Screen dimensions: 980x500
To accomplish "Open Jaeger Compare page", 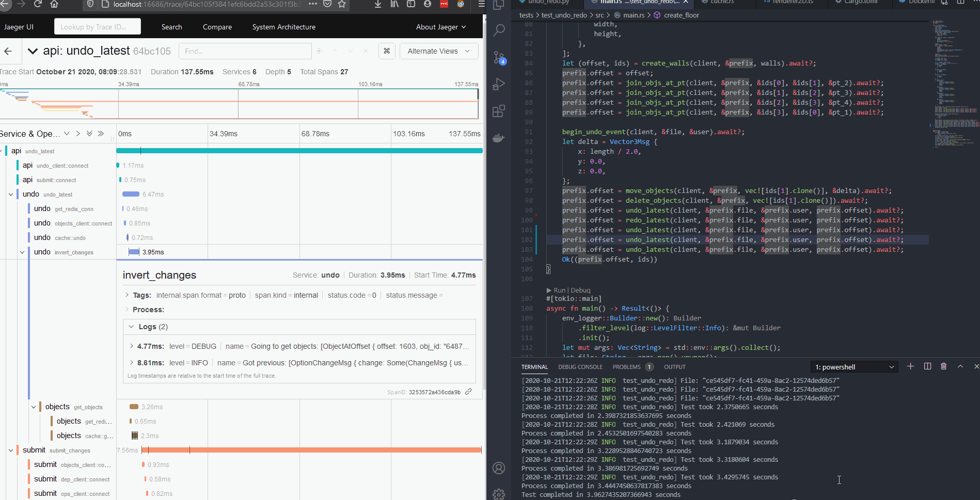I will (x=217, y=27).
